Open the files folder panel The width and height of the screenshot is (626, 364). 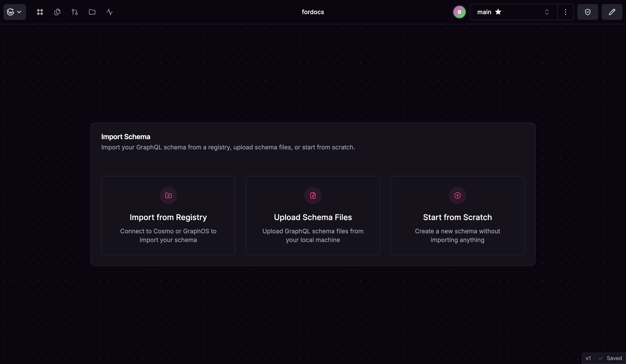coord(92,12)
